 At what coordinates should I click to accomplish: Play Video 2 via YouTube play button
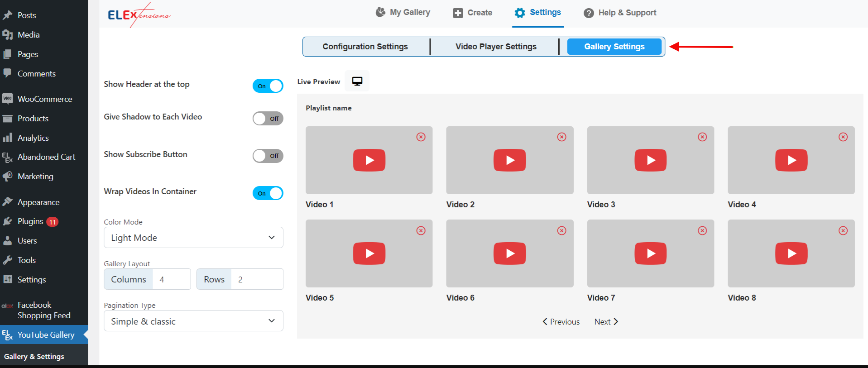510,160
